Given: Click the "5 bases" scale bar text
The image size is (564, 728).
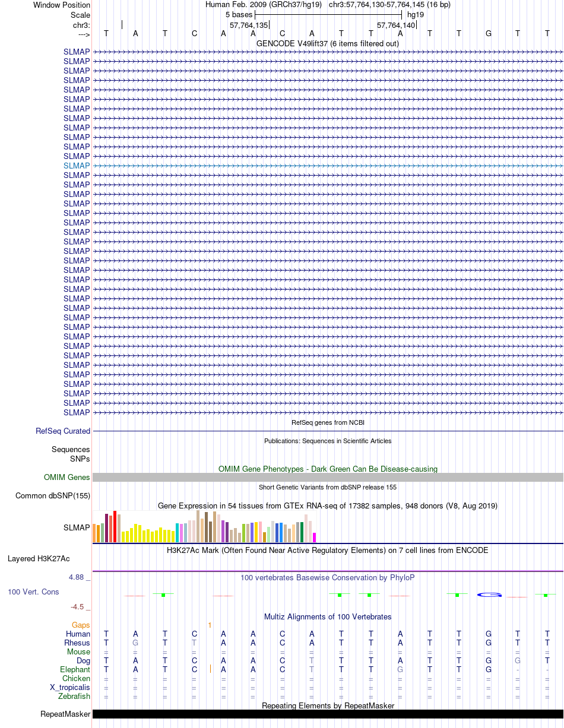Looking at the screenshot, I should 239,15.
